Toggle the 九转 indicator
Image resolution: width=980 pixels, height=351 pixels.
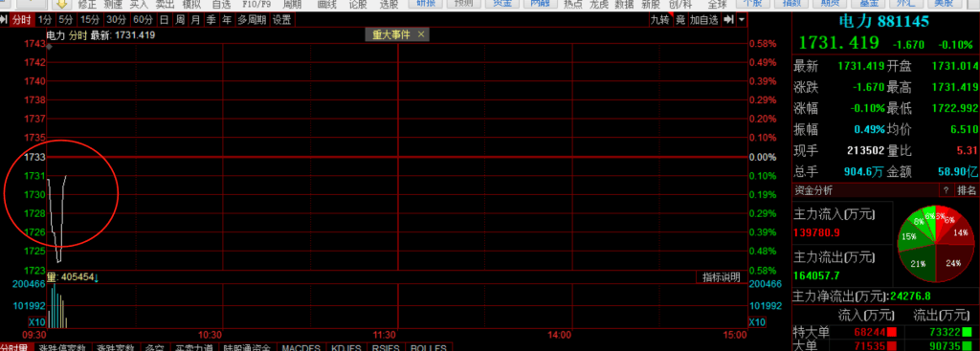pos(660,20)
